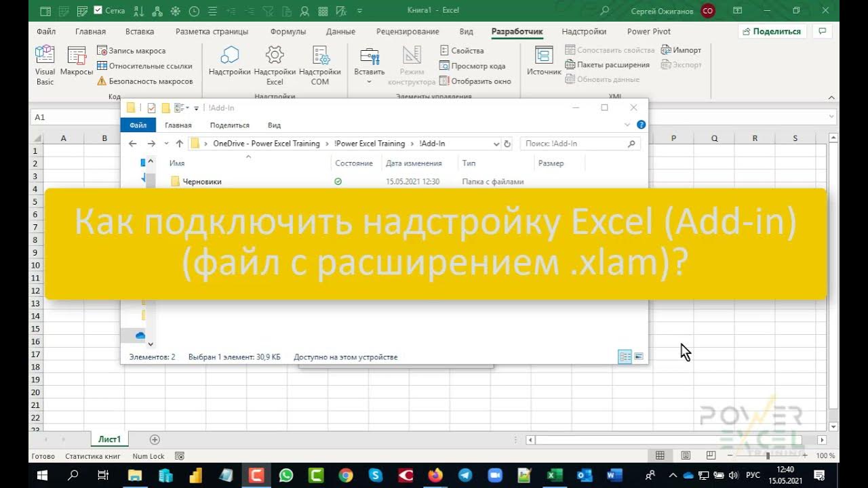Open Безопасность макросов settings
The image size is (868, 488).
[145, 81]
